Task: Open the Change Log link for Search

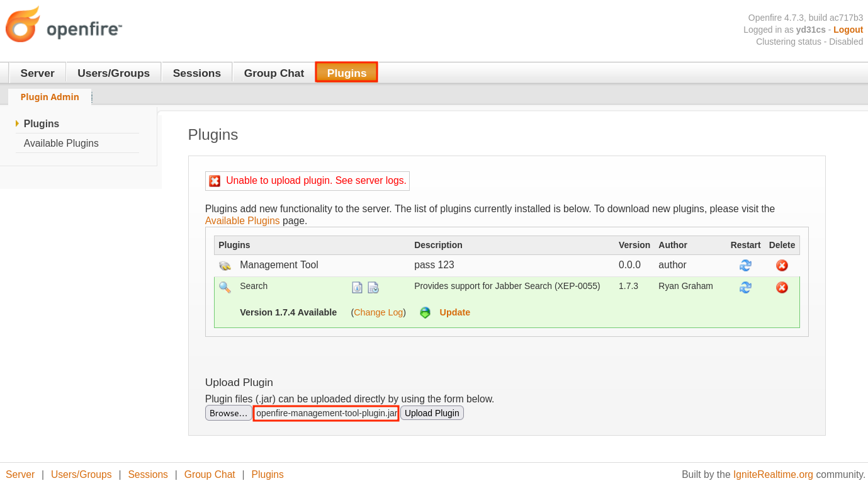Action: pyautogui.click(x=378, y=312)
